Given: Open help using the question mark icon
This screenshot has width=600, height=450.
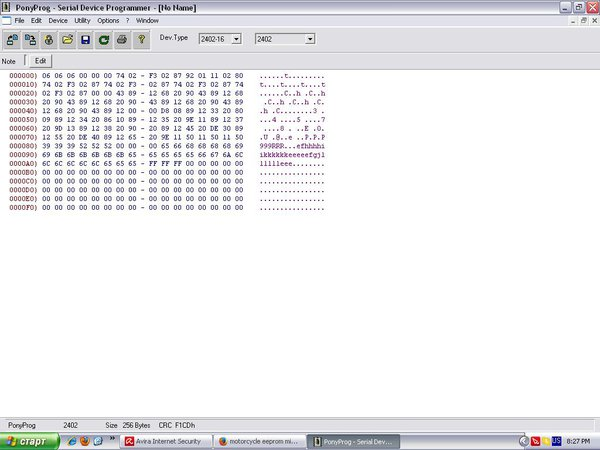Looking at the screenshot, I should [x=141, y=39].
